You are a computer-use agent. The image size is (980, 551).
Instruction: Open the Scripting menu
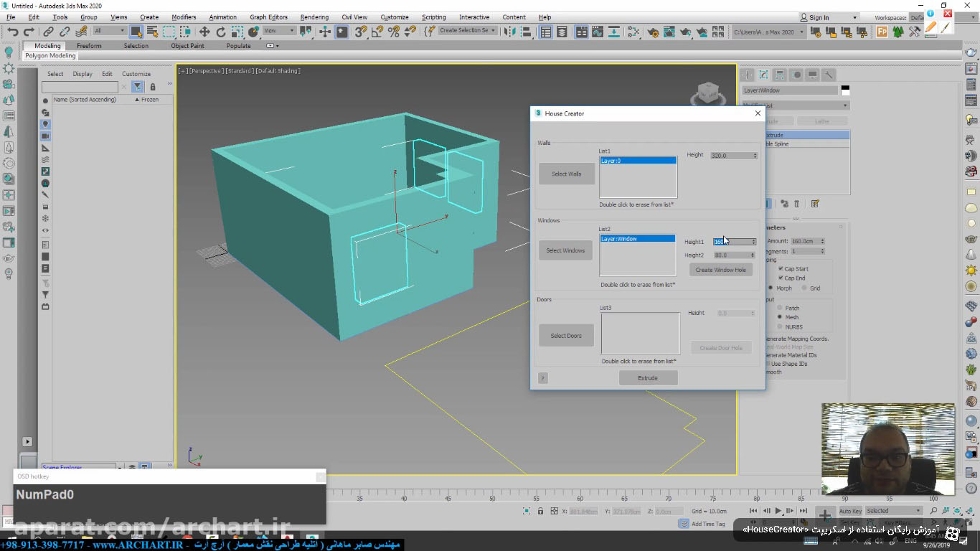coord(433,17)
